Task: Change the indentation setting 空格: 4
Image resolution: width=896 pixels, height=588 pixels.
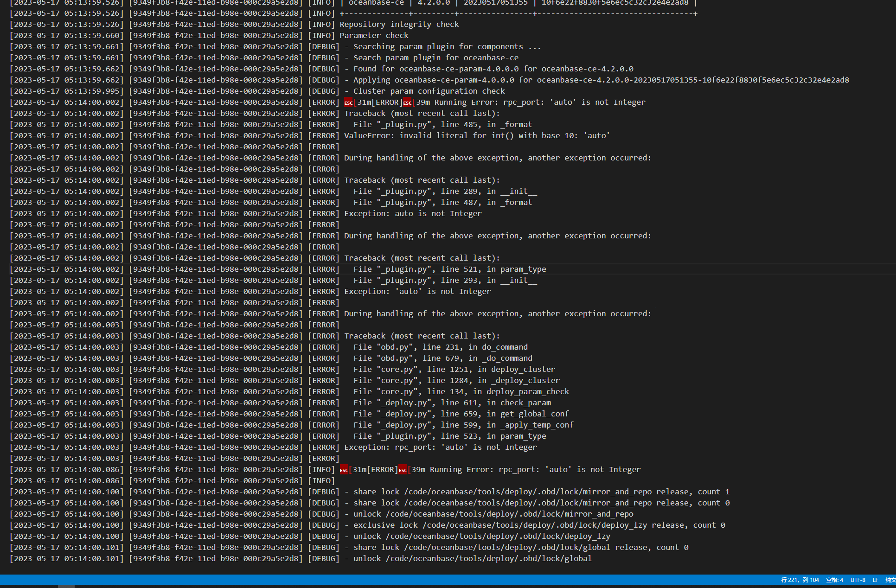Action: click(x=834, y=580)
